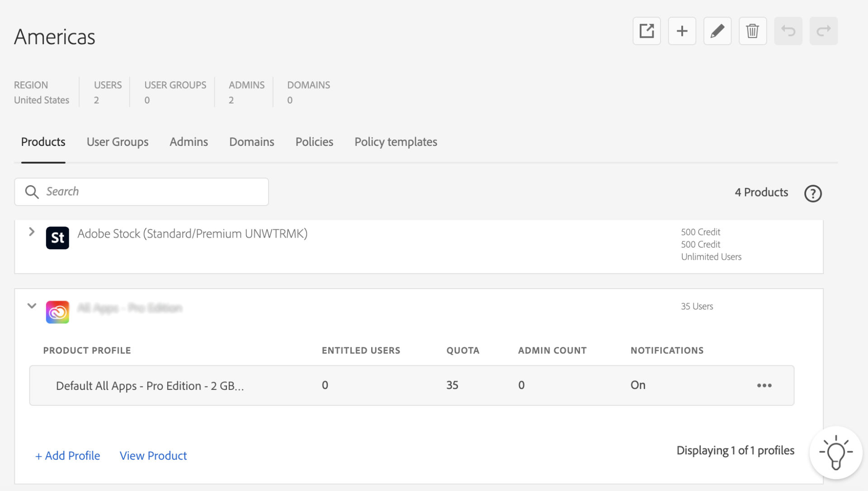Open the Domains tab
This screenshot has height=491, width=868.
251,142
